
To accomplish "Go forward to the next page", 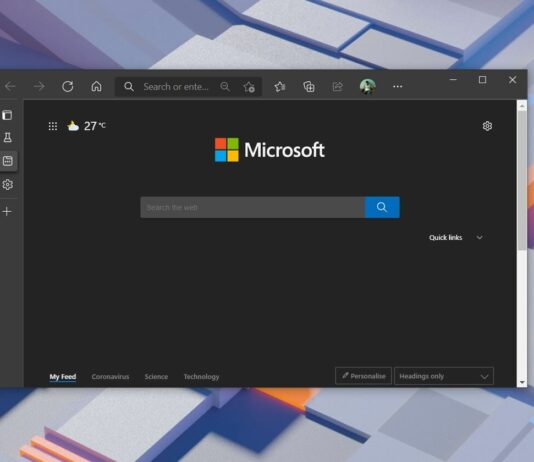I will click(39, 86).
